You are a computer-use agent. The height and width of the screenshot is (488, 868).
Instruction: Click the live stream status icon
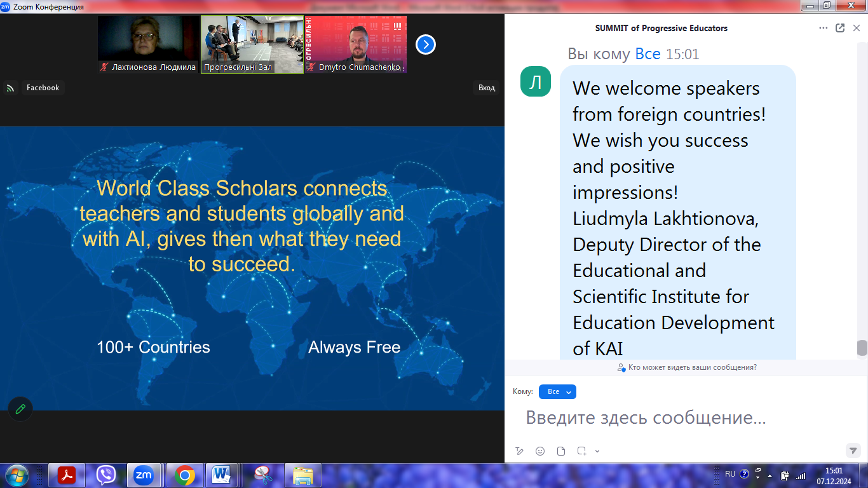[10, 88]
